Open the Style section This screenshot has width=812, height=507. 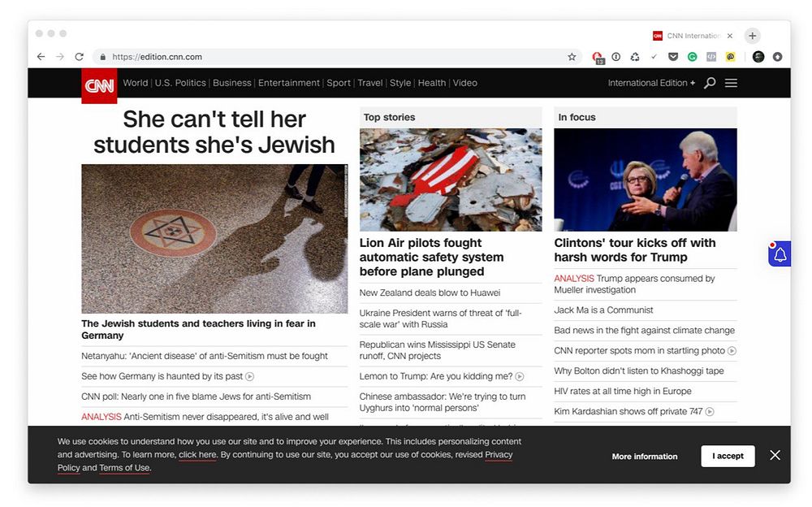point(400,83)
